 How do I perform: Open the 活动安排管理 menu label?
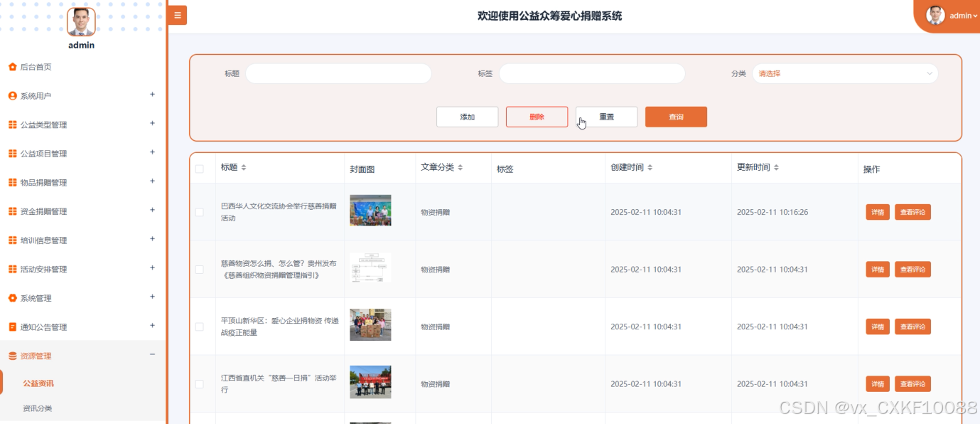(43, 270)
